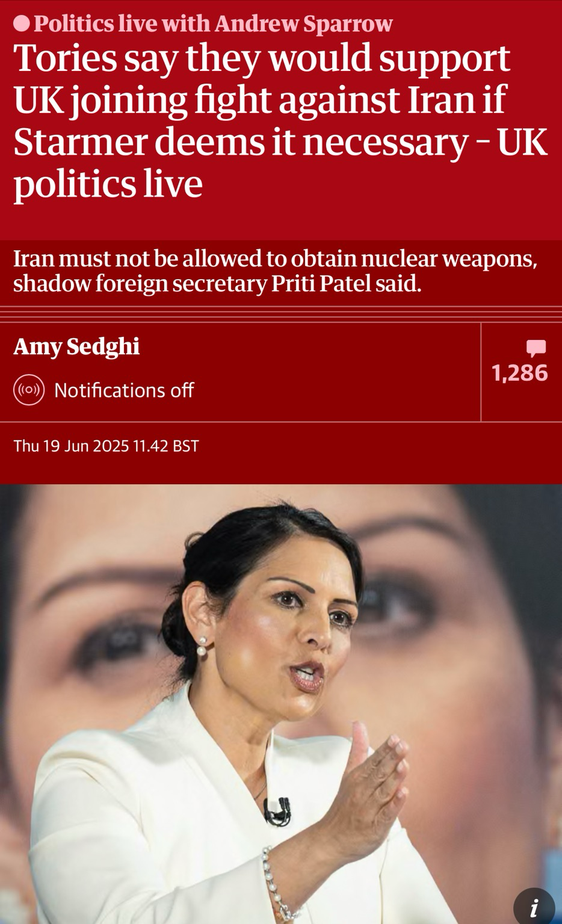Tap the word Starmer in headline

[x=80, y=142]
